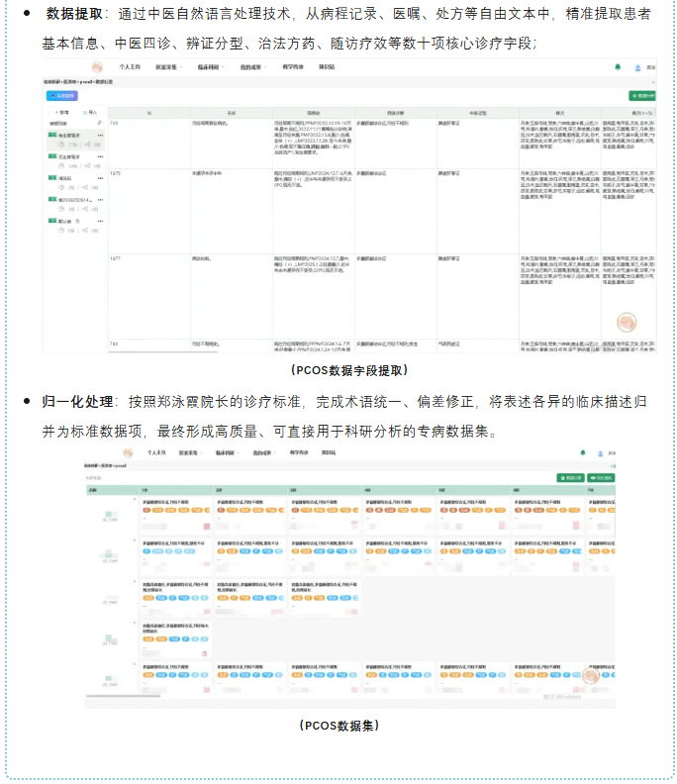Screen dimensions: 677x784
Task: Click the horizontal scrollbar below the dataset grid
Action: pos(123,696)
